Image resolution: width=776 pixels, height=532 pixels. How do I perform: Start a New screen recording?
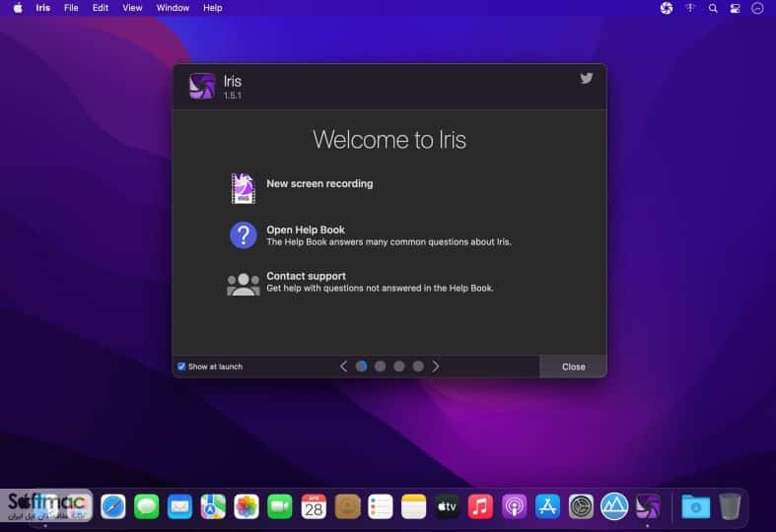319,183
